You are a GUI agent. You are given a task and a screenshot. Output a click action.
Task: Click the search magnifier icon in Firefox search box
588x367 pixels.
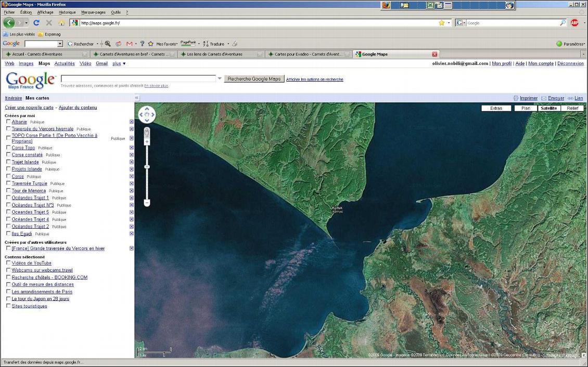point(563,23)
